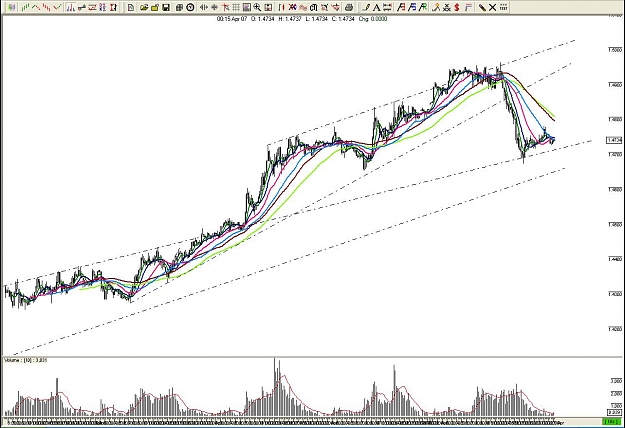The width and height of the screenshot is (625, 428).
Task: Click the green status box at bottom right
Action: pos(610,422)
